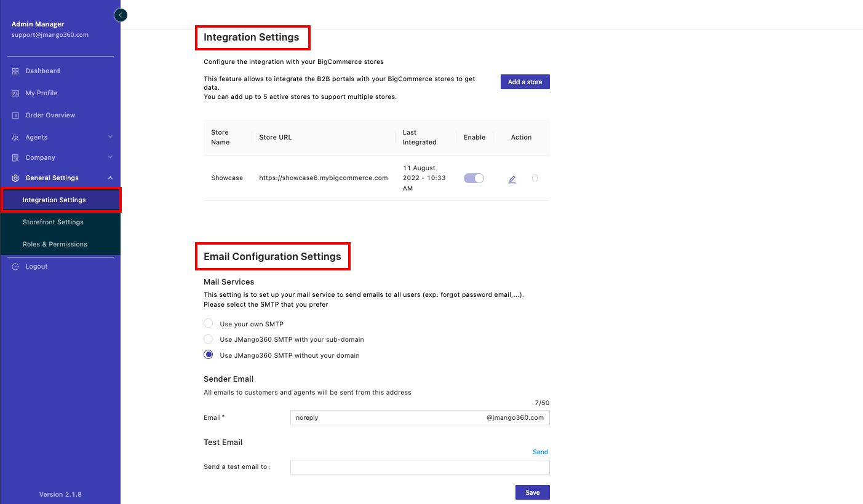Screen dimensions: 863x504
Task: Open Storefront Settings menu item
Action: coord(53,222)
